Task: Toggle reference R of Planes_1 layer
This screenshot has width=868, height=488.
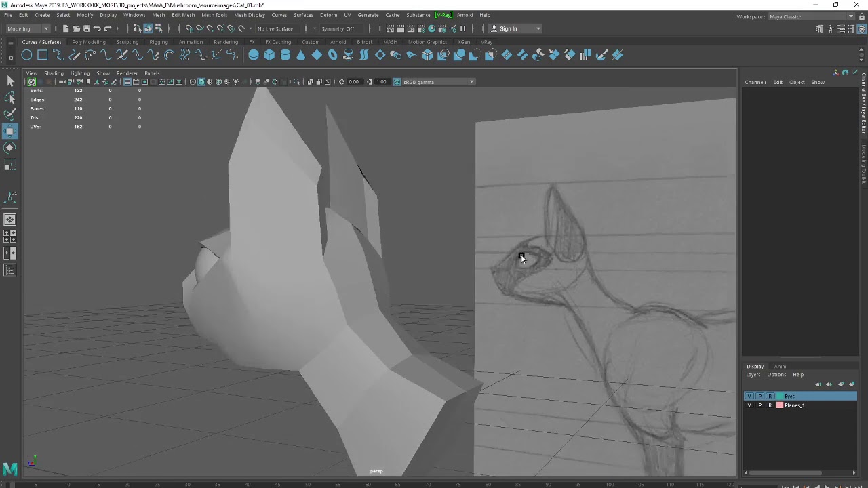Action: tap(770, 405)
